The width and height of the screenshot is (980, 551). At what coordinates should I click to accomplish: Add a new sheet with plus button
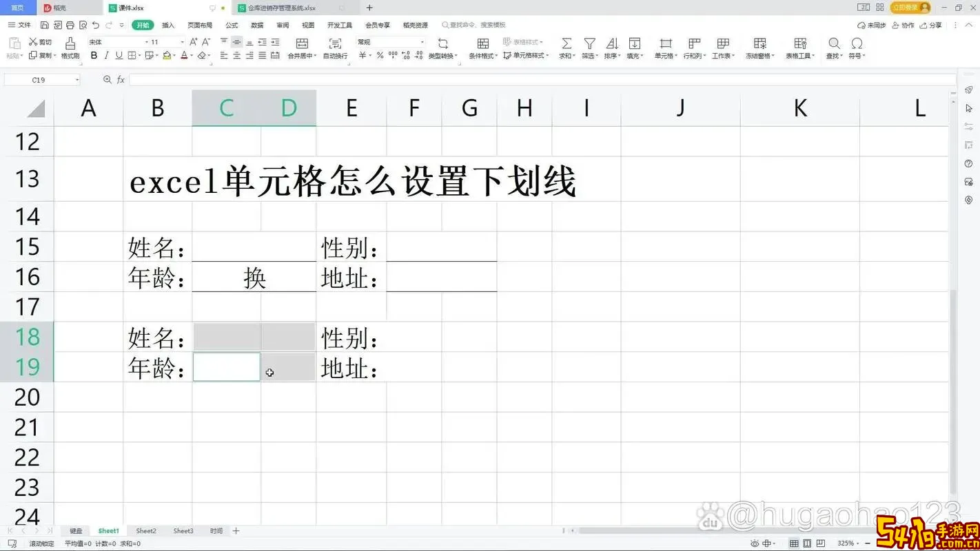coord(236,531)
